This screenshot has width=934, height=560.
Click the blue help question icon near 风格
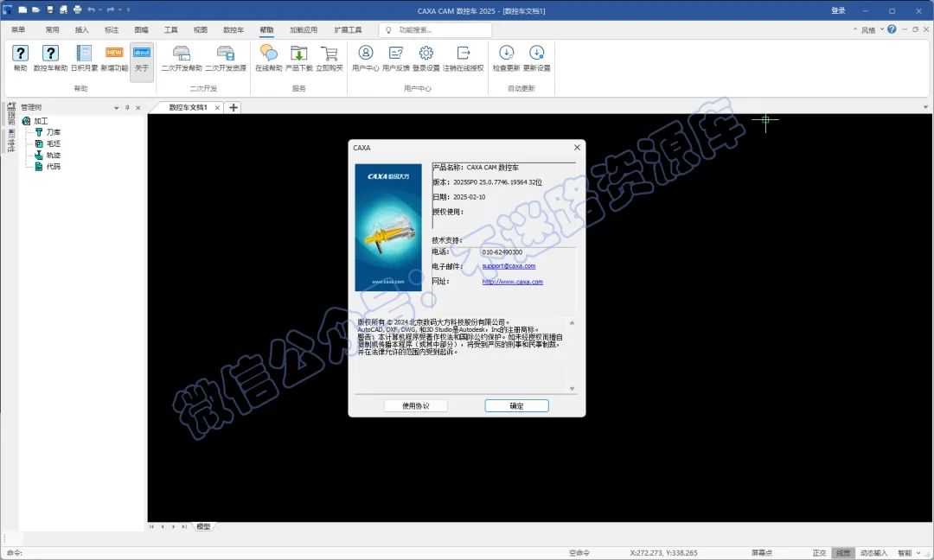coord(892,29)
